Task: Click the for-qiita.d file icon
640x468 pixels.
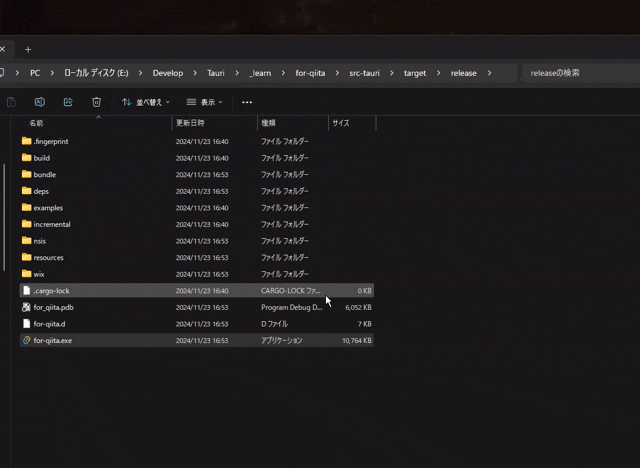Action: point(27,324)
